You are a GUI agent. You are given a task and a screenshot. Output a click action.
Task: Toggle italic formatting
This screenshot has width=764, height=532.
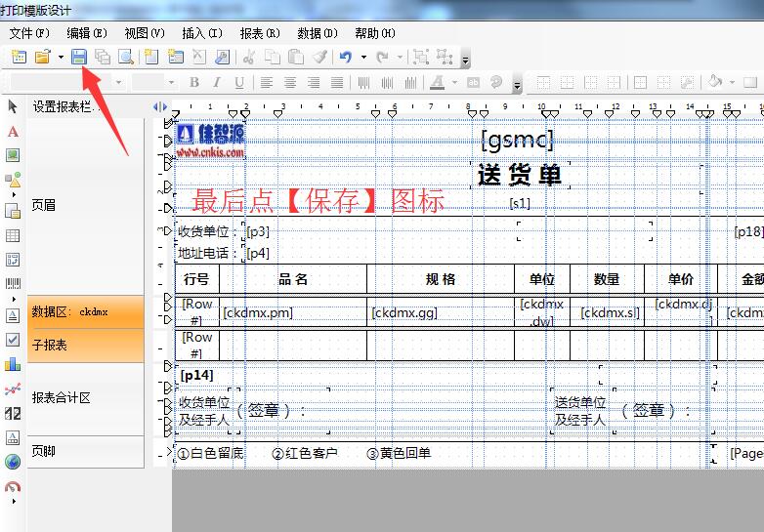pos(216,83)
